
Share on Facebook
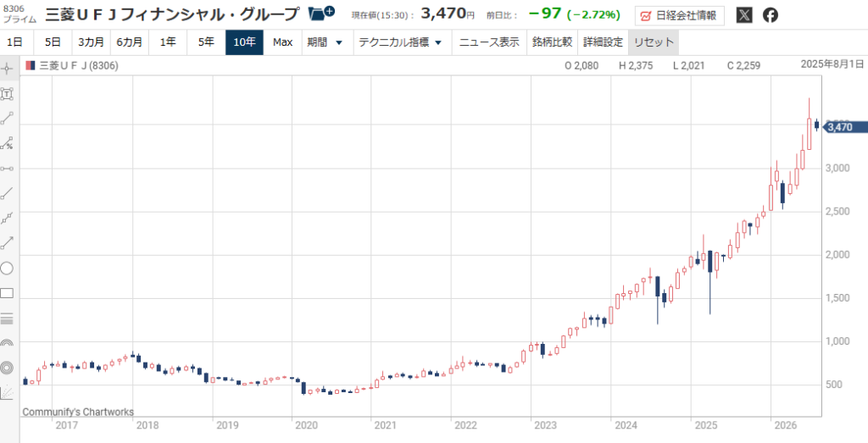point(770,15)
